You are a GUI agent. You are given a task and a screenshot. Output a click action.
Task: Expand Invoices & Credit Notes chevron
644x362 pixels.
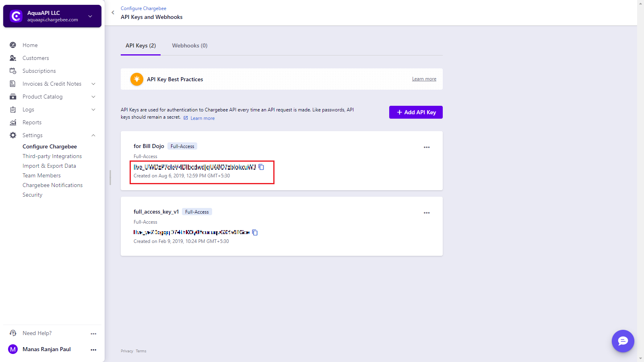93,84
